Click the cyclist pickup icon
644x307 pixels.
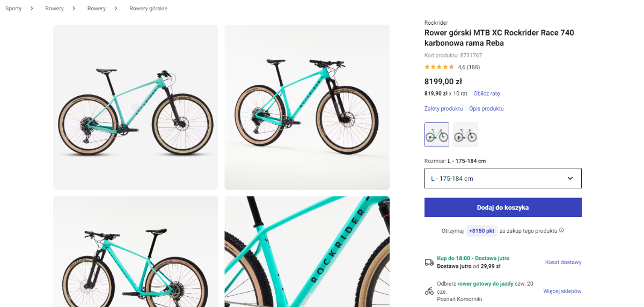click(429, 291)
